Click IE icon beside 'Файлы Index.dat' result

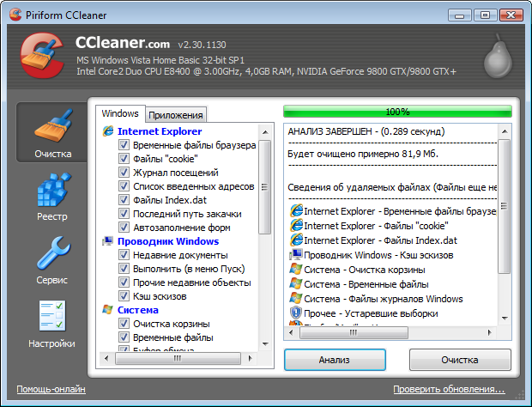coord(296,240)
